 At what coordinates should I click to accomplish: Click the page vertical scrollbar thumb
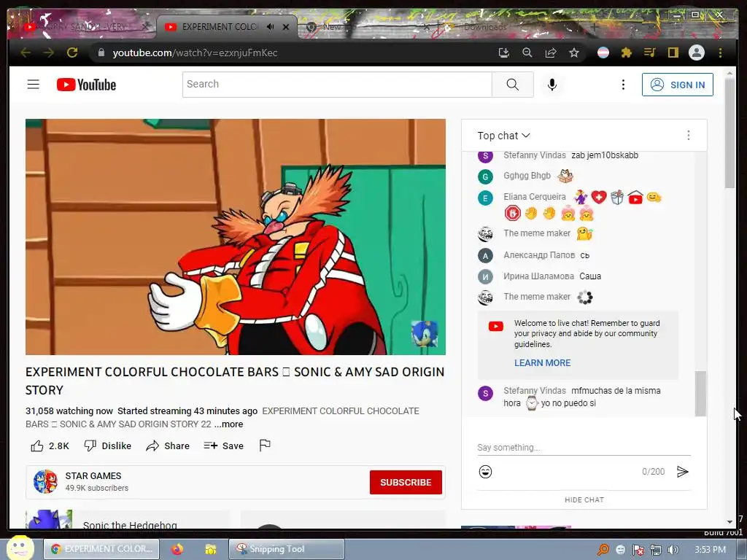click(x=729, y=133)
